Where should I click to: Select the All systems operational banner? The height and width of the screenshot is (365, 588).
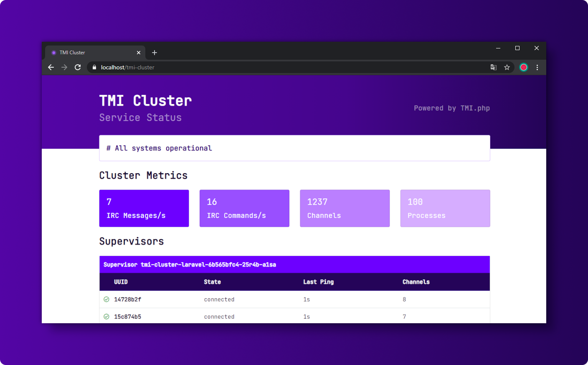[x=294, y=148]
